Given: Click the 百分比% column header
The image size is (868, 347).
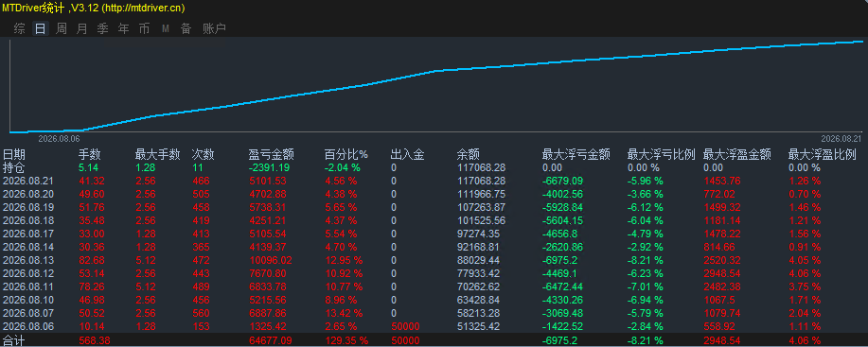Looking at the screenshot, I should (346, 154).
